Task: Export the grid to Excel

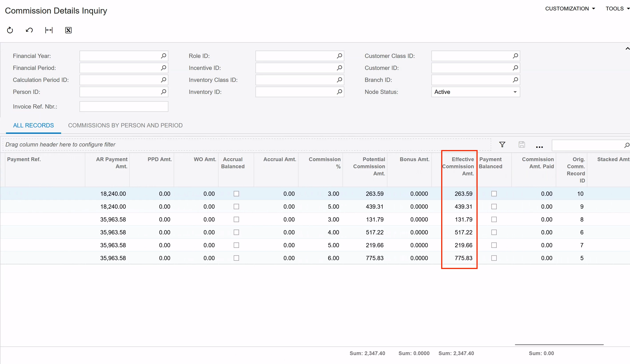Action: 68,30
